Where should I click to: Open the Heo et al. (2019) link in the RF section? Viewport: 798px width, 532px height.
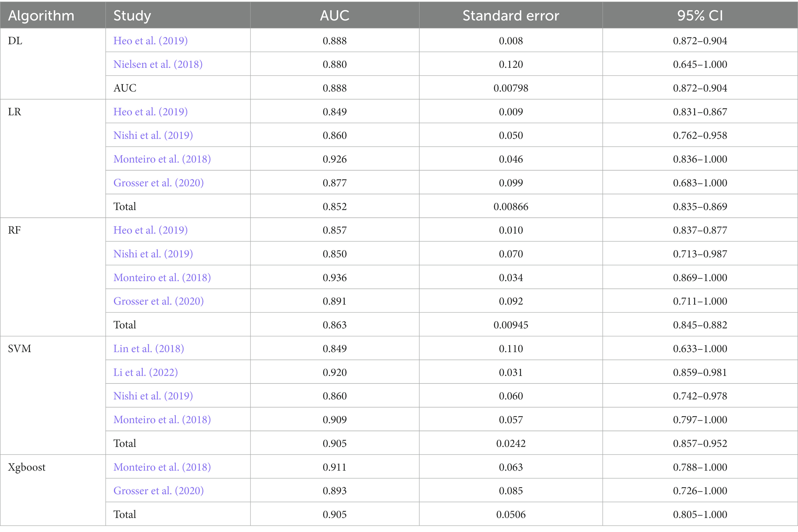pos(151,230)
